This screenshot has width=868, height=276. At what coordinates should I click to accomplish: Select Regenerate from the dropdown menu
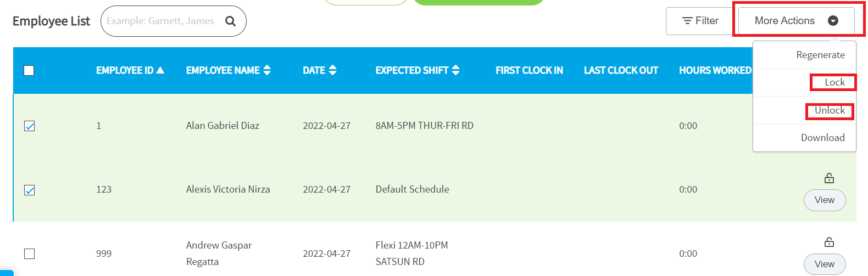click(820, 55)
